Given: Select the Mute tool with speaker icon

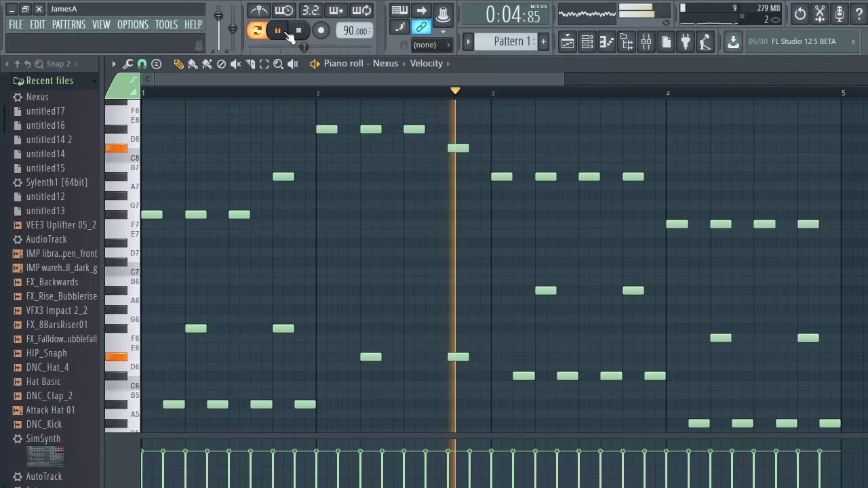Looking at the screenshot, I should click(x=235, y=64).
